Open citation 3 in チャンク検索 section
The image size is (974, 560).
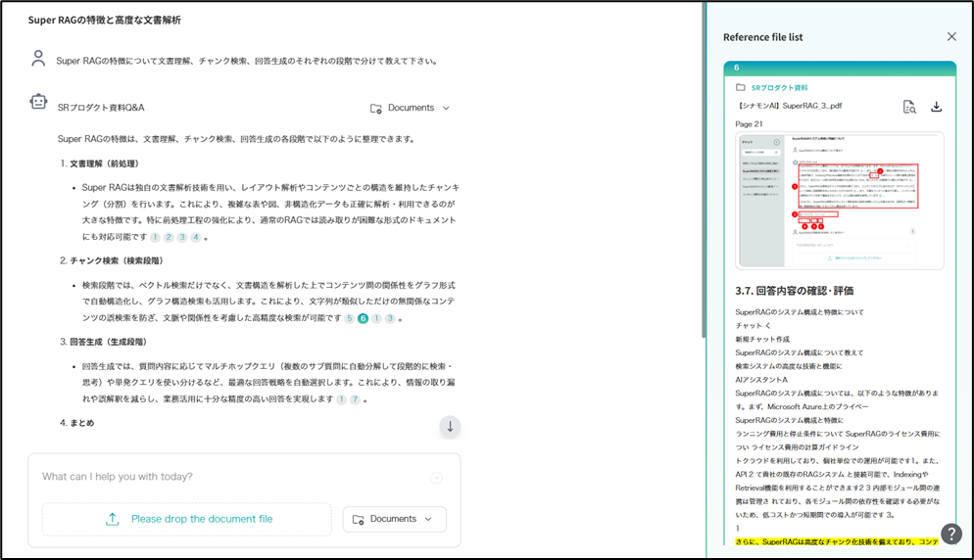point(390,318)
